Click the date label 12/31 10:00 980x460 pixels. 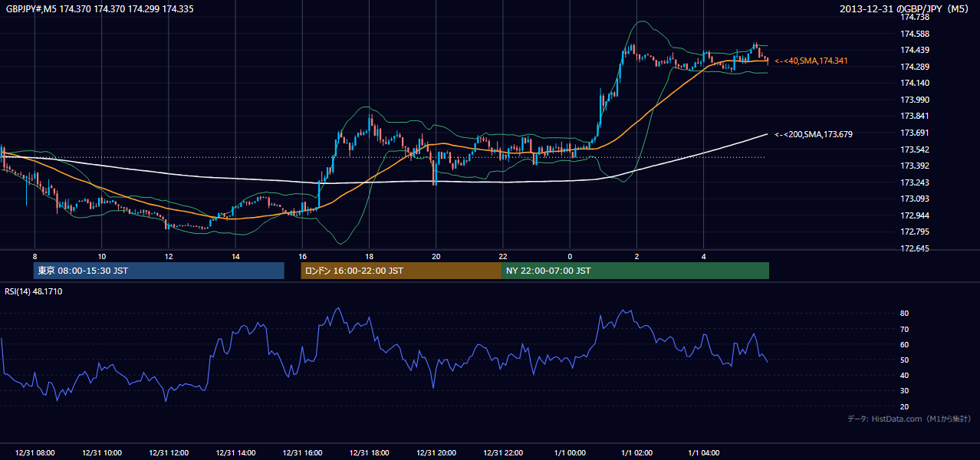[x=101, y=452]
